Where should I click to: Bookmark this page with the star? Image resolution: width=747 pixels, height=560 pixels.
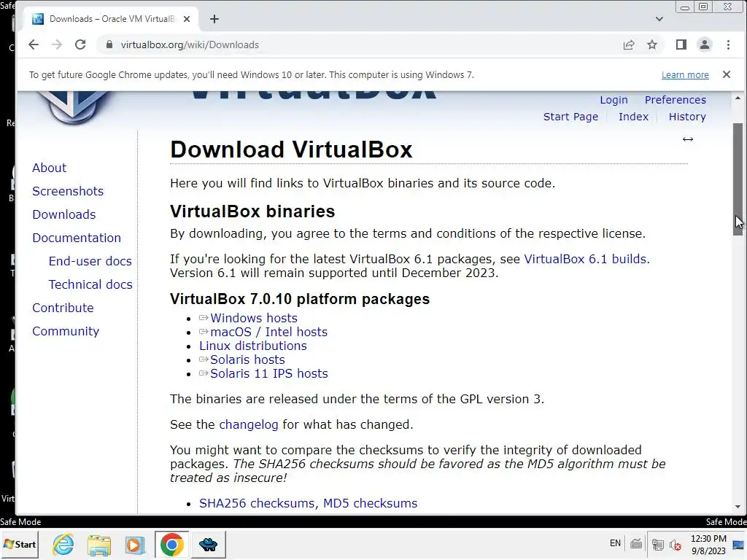[652, 44]
